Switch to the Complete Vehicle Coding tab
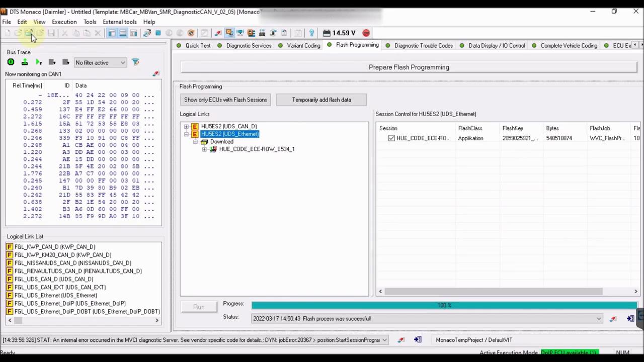The height and width of the screenshot is (362, 644). pyautogui.click(x=565, y=46)
